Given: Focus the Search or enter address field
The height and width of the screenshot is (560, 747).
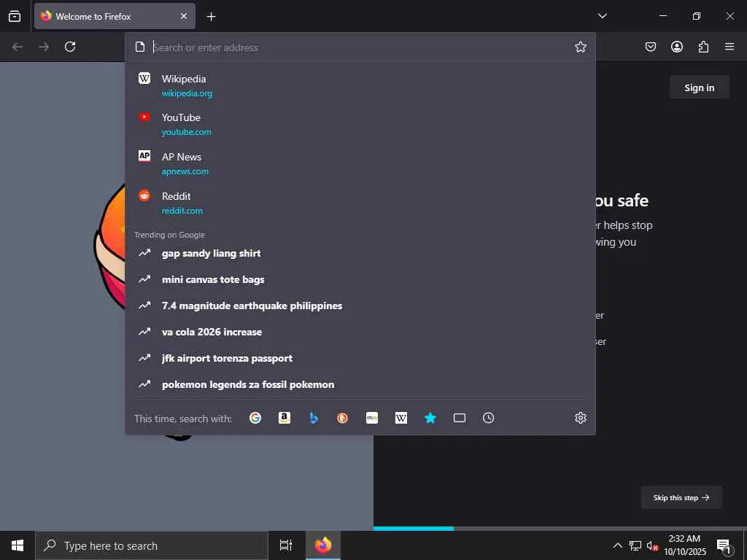Looking at the screenshot, I should tap(360, 47).
